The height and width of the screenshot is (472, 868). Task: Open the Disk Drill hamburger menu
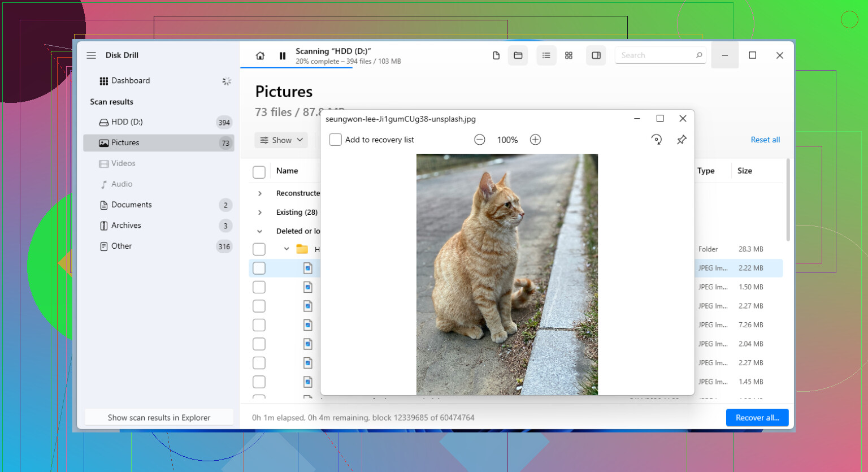click(91, 55)
